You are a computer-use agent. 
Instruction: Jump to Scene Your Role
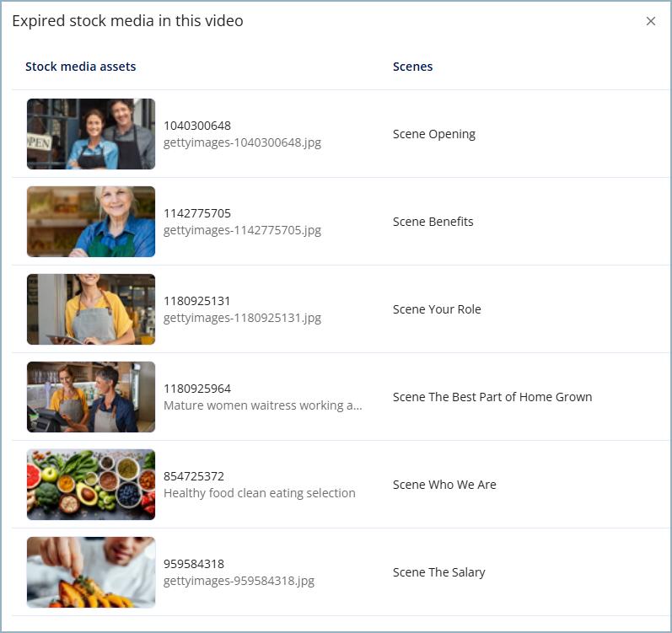(437, 309)
